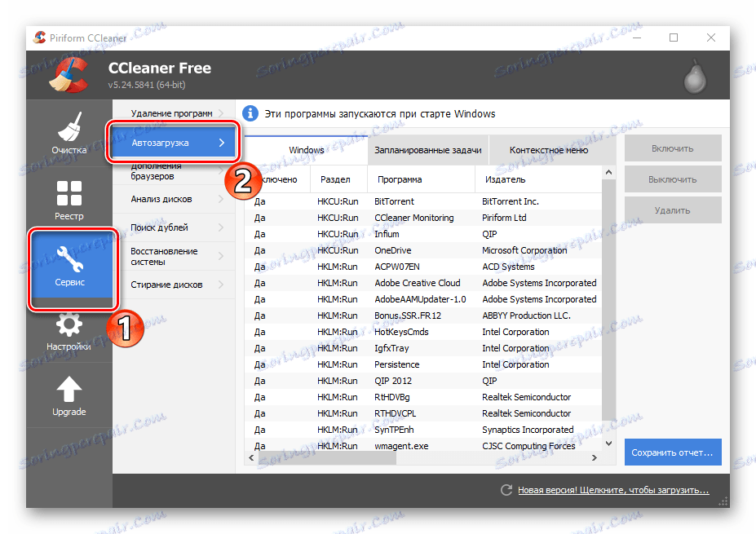Maximize the CCleaner window
This screenshot has height=534, width=756.
tap(674, 38)
